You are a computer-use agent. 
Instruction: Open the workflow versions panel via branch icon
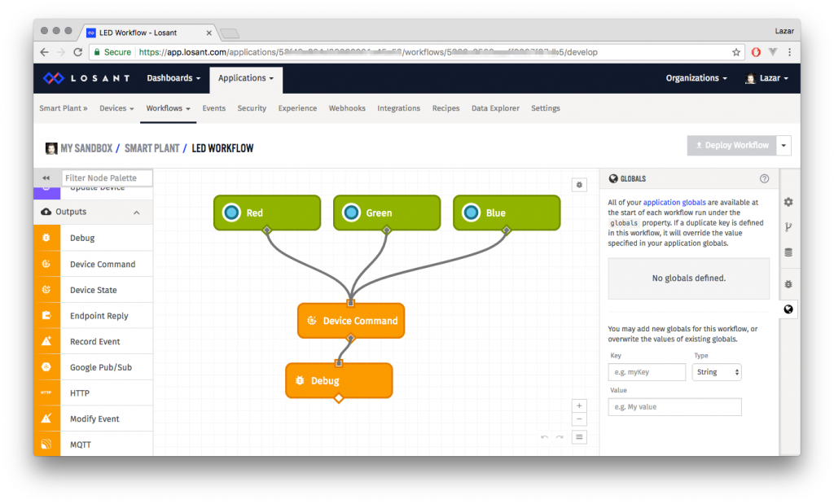tap(788, 227)
